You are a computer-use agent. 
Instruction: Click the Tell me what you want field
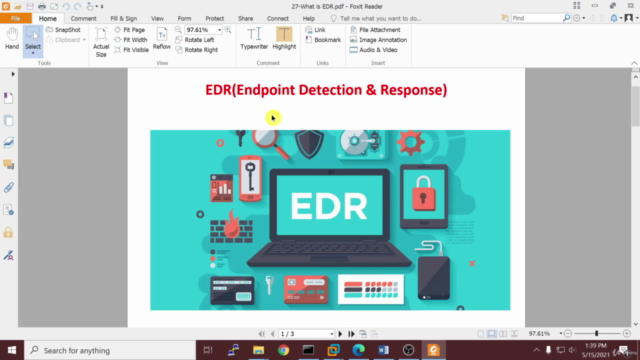[x=376, y=18]
